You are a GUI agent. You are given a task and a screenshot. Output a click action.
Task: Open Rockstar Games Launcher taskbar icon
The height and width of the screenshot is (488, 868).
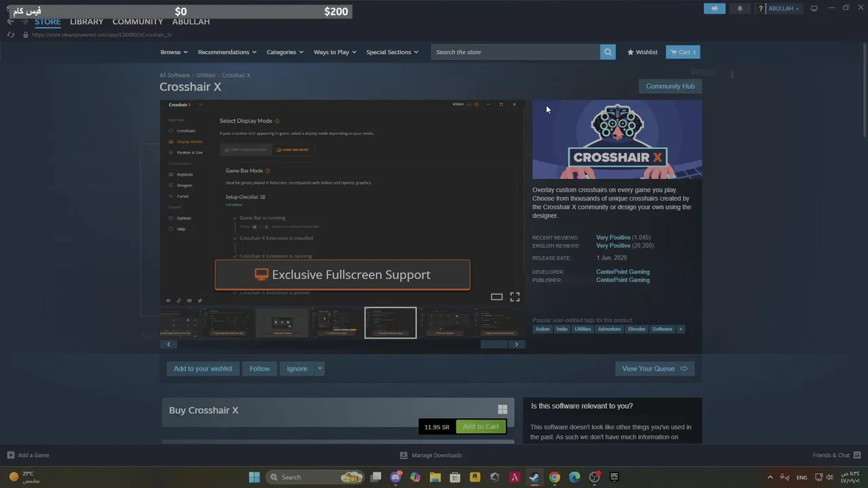pyautogui.click(x=475, y=477)
